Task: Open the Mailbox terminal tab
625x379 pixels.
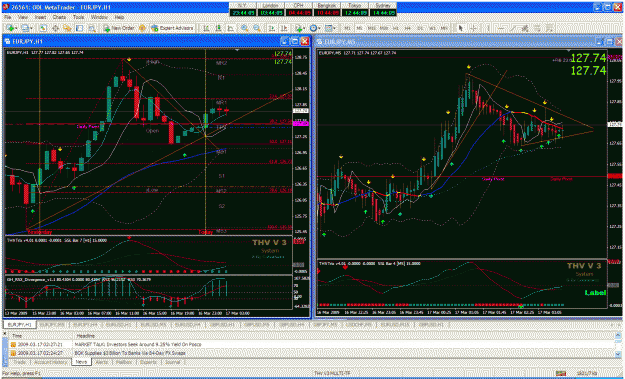Action: click(x=124, y=362)
